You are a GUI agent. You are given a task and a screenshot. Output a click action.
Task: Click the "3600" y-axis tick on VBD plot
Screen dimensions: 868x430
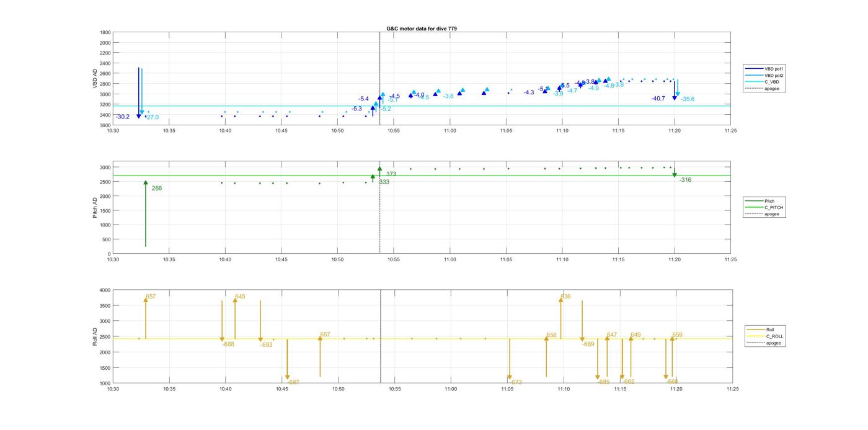pos(105,125)
